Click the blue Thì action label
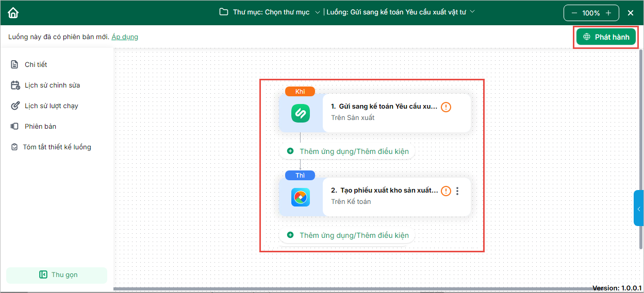 pos(300,176)
